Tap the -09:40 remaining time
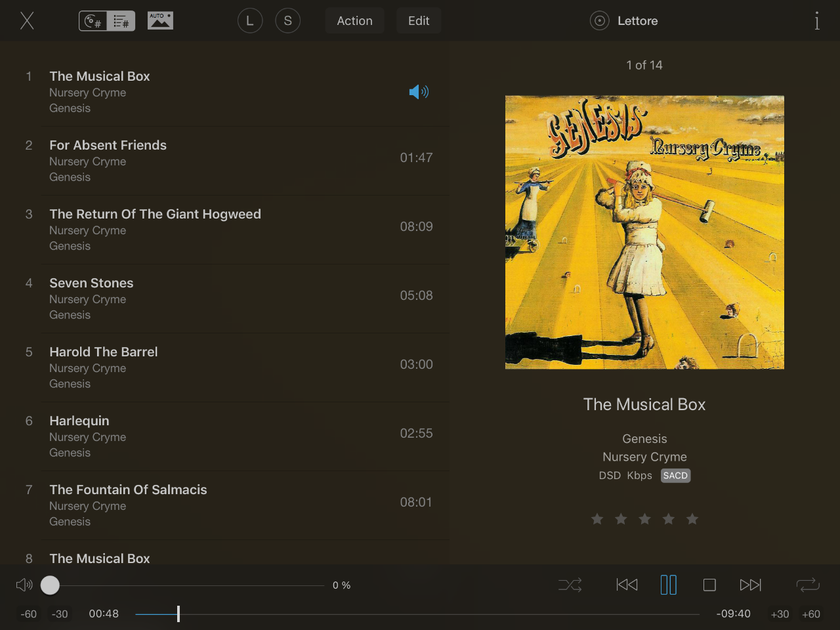840x630 pixels. tap(733, 614)
